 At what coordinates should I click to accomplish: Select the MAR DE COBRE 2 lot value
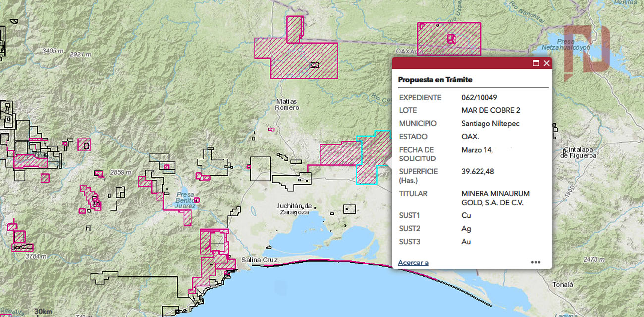coord(490,110)
